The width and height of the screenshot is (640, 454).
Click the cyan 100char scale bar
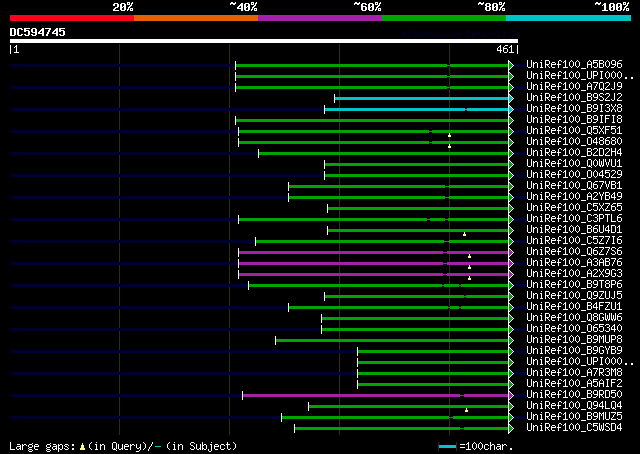[x=447, y=447]
